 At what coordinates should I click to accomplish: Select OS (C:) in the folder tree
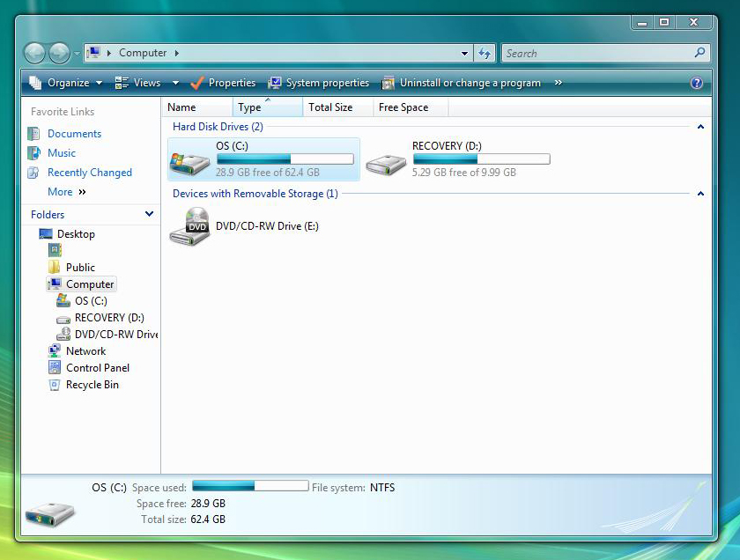[91, 301]
